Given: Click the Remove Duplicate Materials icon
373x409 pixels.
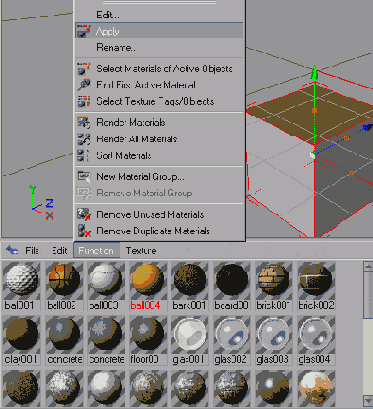Looking at the screenshot, I should click(84, 231).
